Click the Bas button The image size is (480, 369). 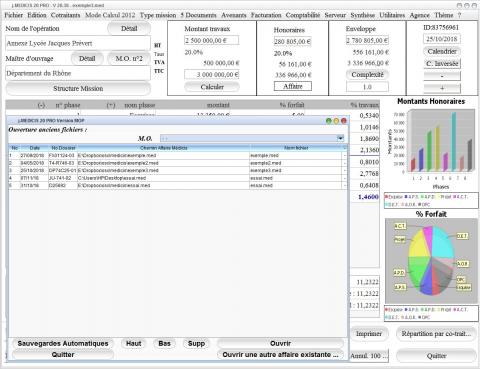click(164, 343)
